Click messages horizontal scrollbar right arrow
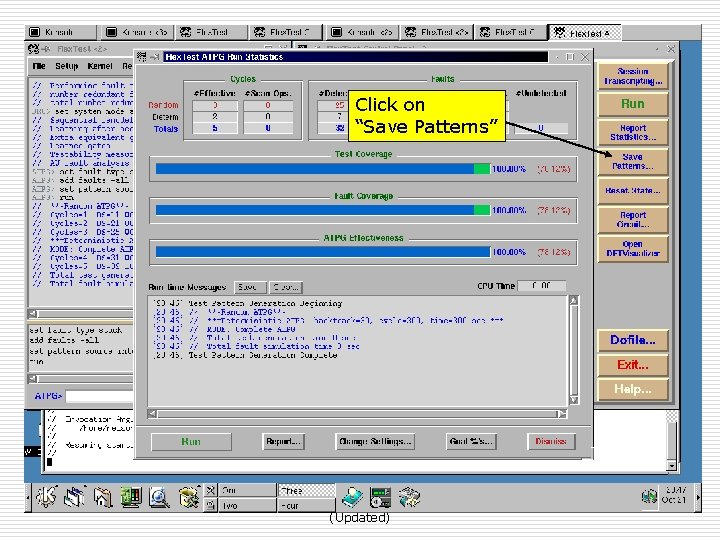This screenshot has height=540, width=720. (x=562, y=414)
